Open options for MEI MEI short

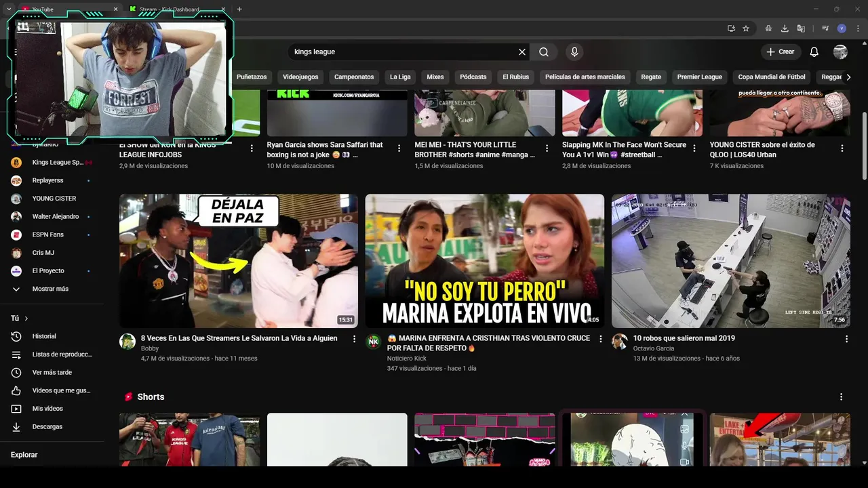coord(547,148)
